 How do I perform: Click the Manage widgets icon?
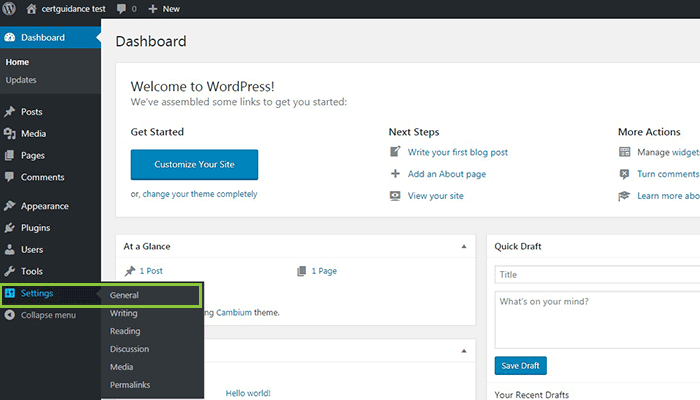(x=625, y=152)
